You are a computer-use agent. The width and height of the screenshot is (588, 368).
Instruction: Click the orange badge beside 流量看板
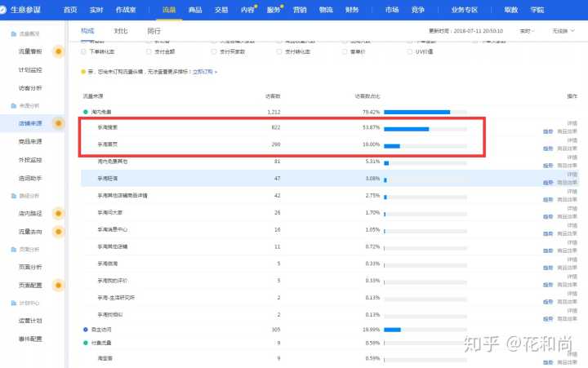pyautogui.click(x=58, y=52)
